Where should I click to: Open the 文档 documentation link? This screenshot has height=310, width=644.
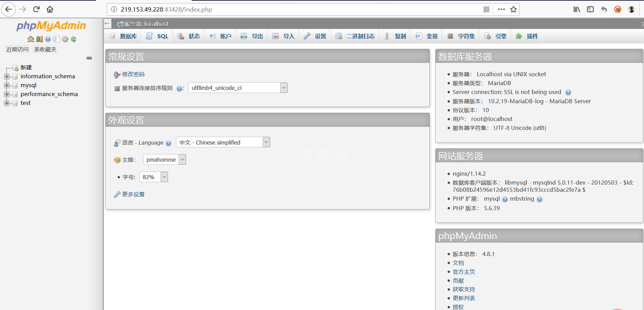click(x=458, y=263)
